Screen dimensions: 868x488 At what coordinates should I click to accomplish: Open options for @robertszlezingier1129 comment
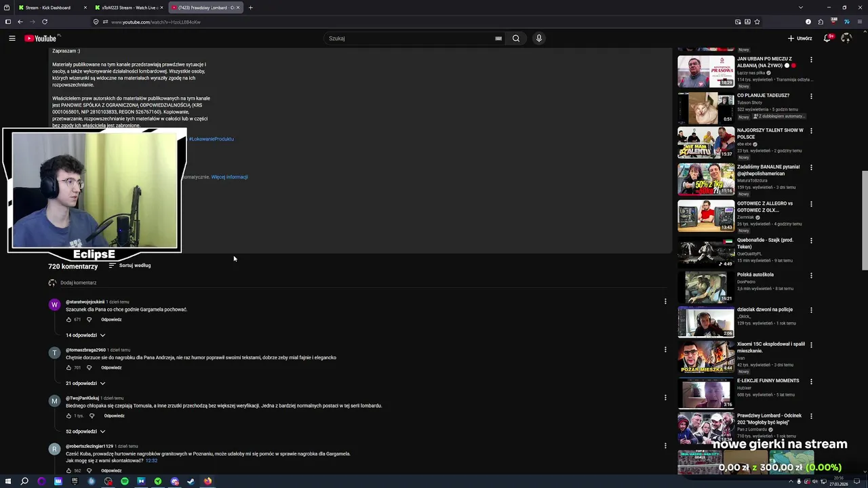[665, 445]
